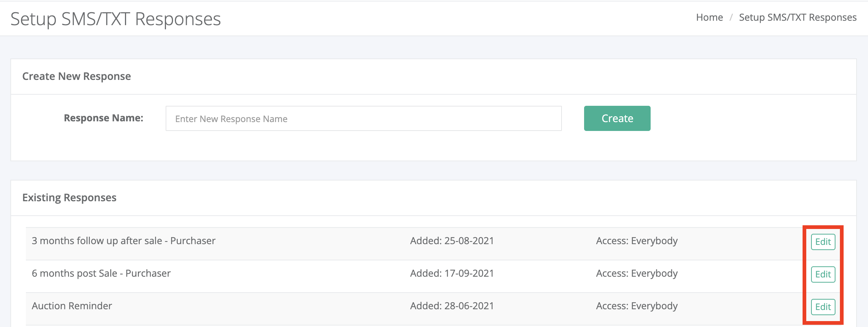
Task: Edit the 6 months post Sale response
Action: tap(823, 274)
